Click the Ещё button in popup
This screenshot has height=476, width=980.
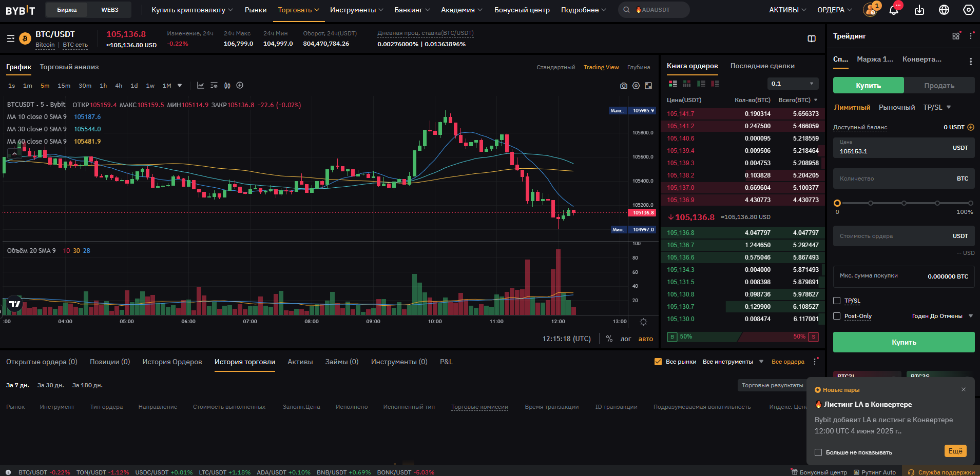click(955, 451)
